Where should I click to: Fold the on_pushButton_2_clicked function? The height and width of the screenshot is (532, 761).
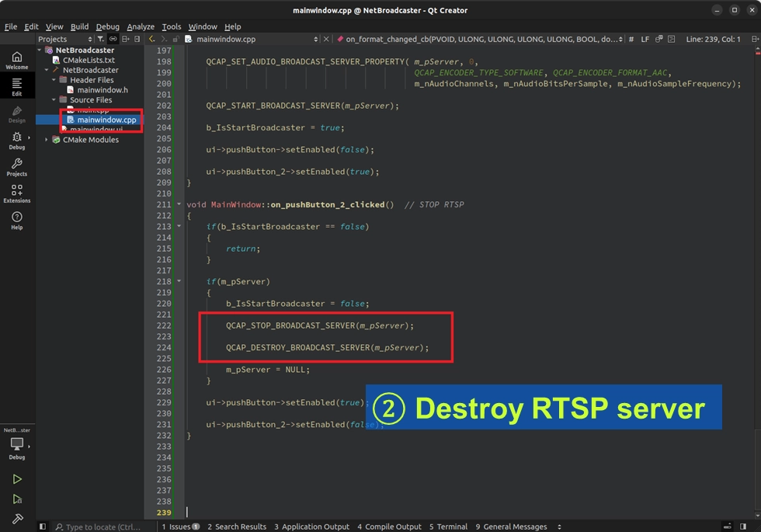click(x=179, y=204)
